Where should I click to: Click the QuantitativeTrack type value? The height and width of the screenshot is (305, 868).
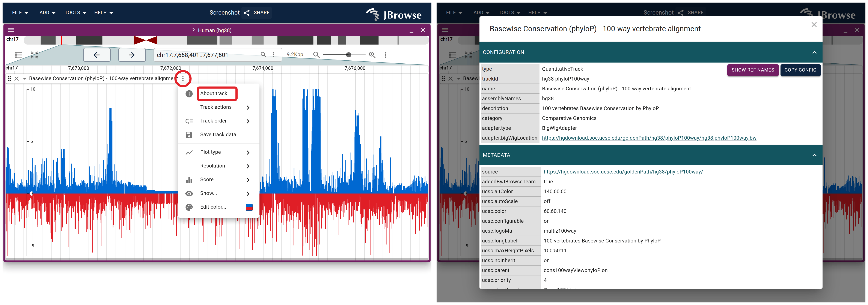[562, 69]
